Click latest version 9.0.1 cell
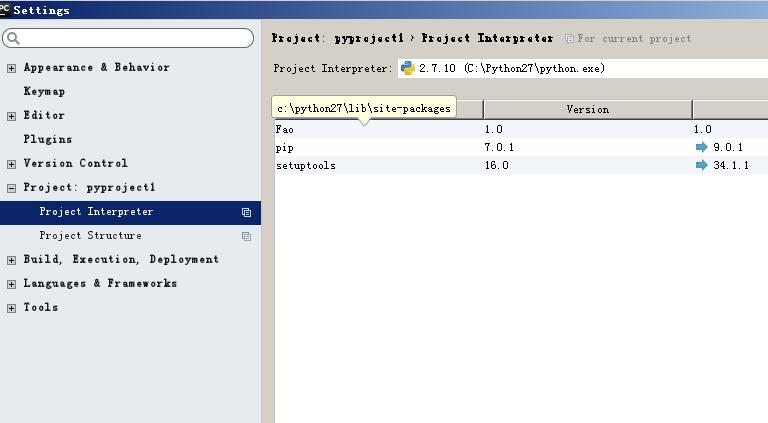Screen dimensions: 768x423 (728, 147)
